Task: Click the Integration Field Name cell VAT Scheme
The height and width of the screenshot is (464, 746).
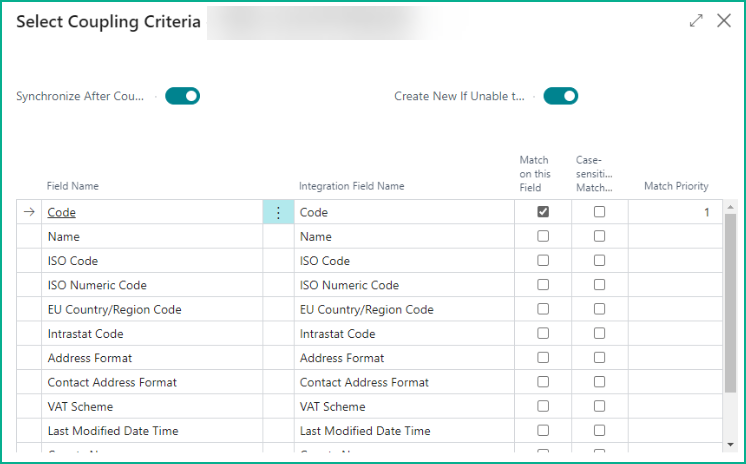Action: 404,406
